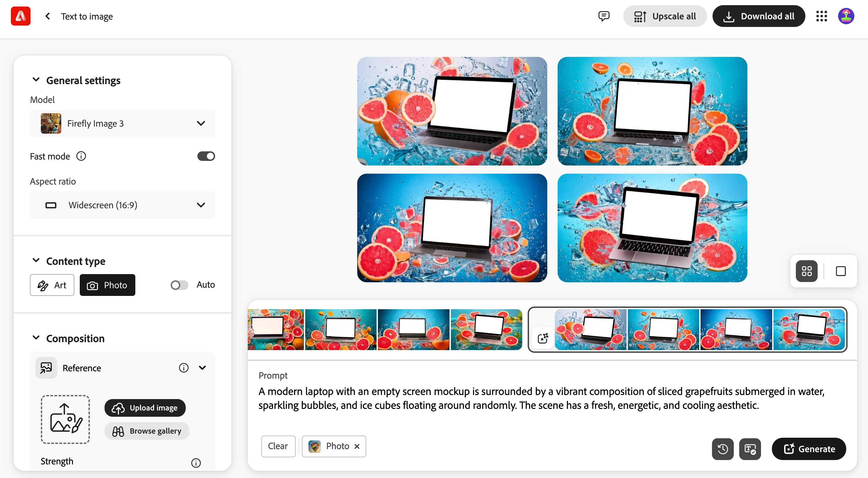Viewport: 868px width, 478px height.
Task: Collapse the Composition section
Action: (36, 338)
